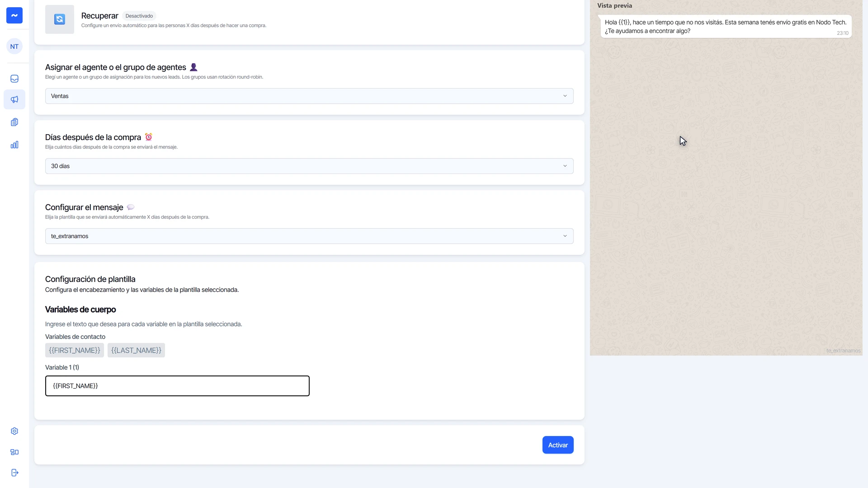The height and width of the screenshot is (488, 868).
Task: Click the Configurar el mensaje heading
Action: pyautogui.click(x=84, y=207)
